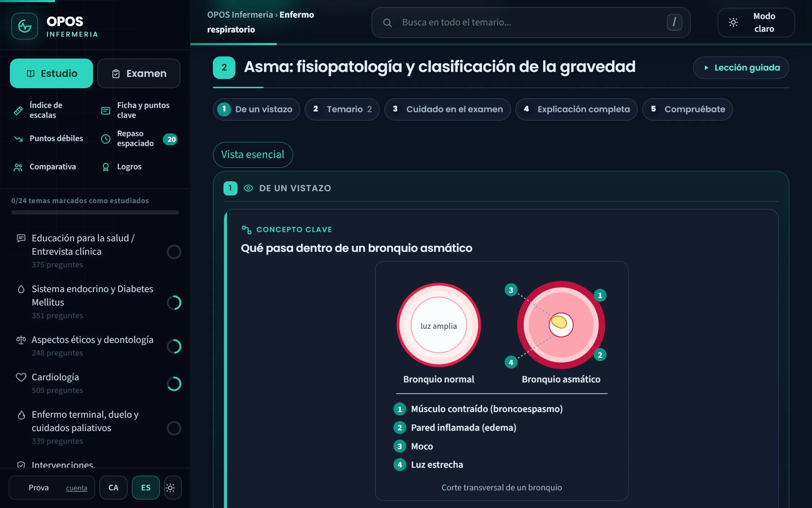
Task: Click the Comparativa people icon
Action: click(x=18, y=167)
